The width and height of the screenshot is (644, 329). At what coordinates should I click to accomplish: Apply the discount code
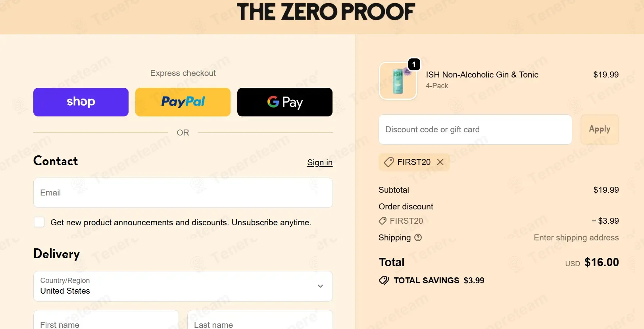(x=600, y=130)
